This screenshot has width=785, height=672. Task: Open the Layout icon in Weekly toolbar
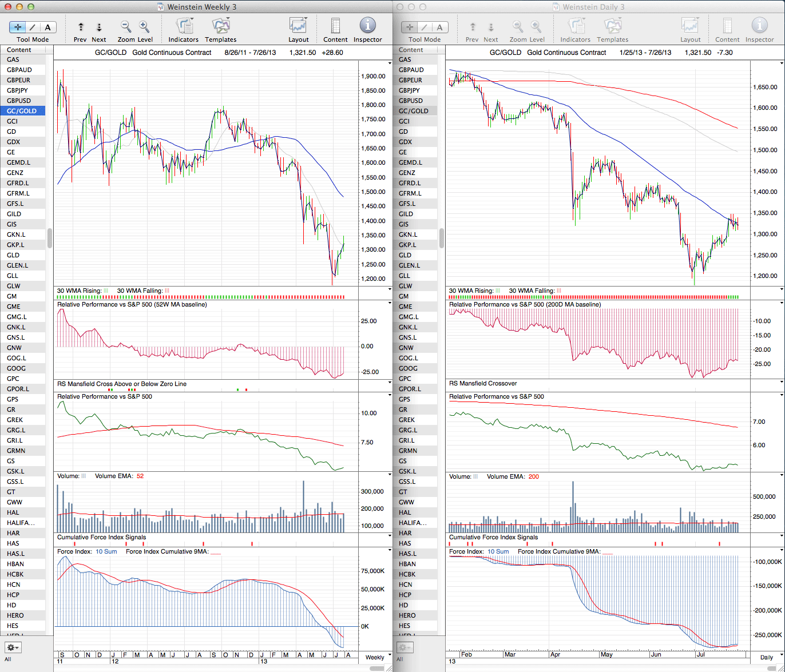point(298,26)
